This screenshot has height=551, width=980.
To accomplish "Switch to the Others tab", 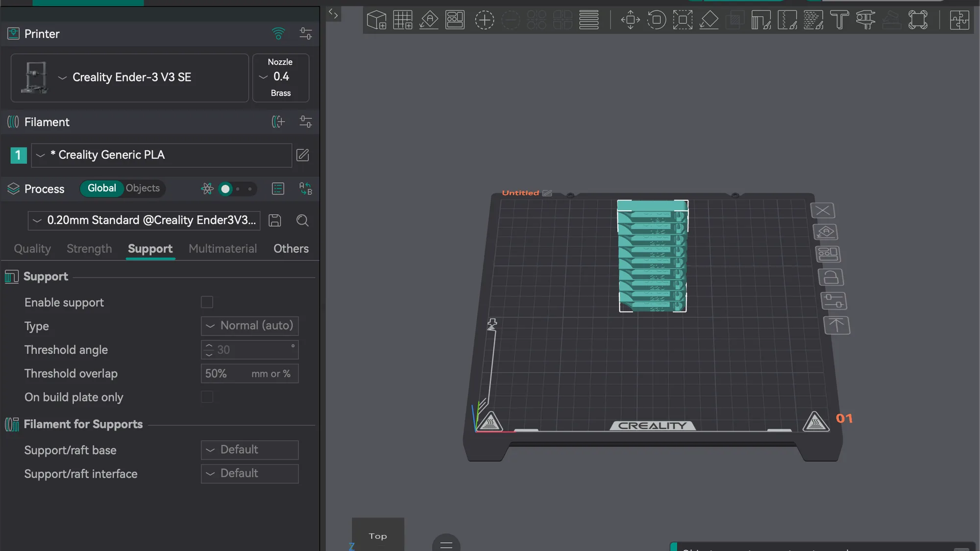I will coord(291,249).
